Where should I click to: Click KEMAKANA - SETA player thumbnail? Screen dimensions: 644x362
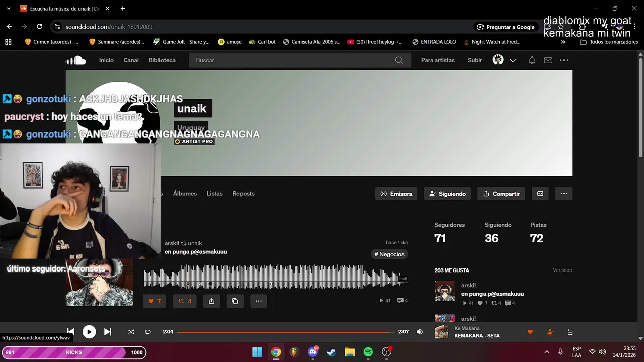coord(441,332)
